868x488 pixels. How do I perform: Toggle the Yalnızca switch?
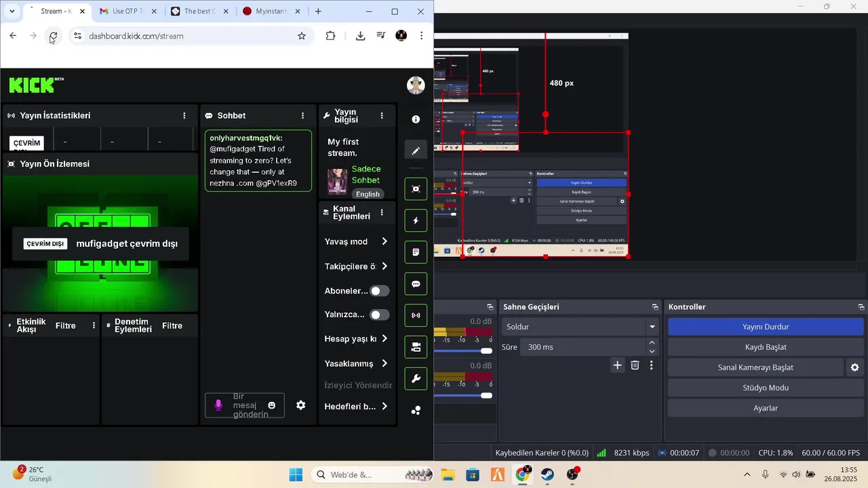380,314
